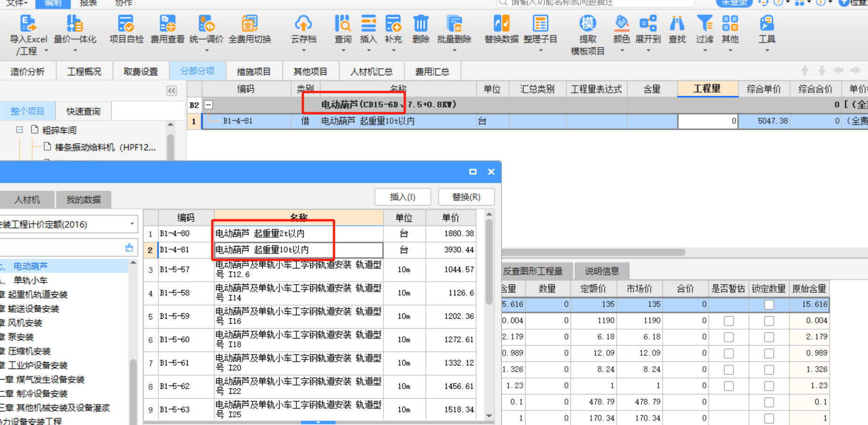Click 批量删除 batch delete icon
Image resolution: width=868 pixels, height=425 pixels.
(x=454, y=23)
